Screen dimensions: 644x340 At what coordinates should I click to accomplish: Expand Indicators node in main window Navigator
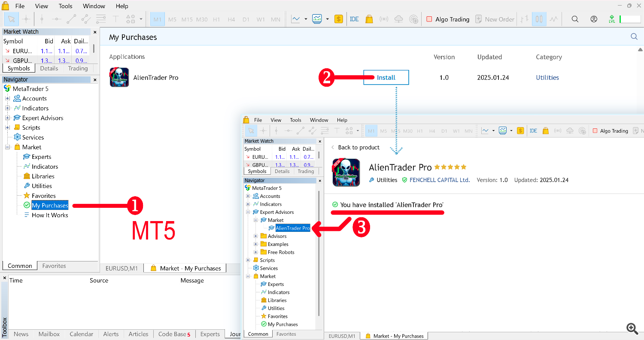[7, 108]
